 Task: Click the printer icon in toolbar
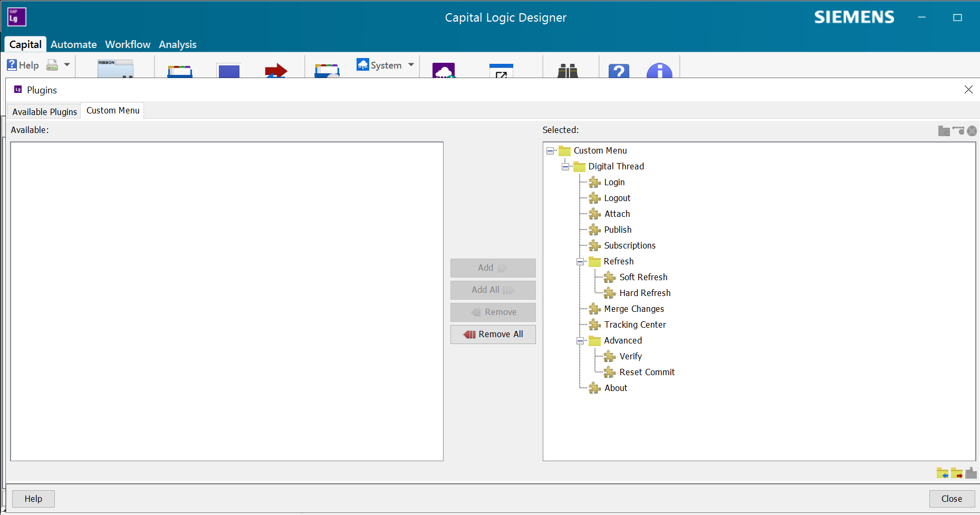52,65
